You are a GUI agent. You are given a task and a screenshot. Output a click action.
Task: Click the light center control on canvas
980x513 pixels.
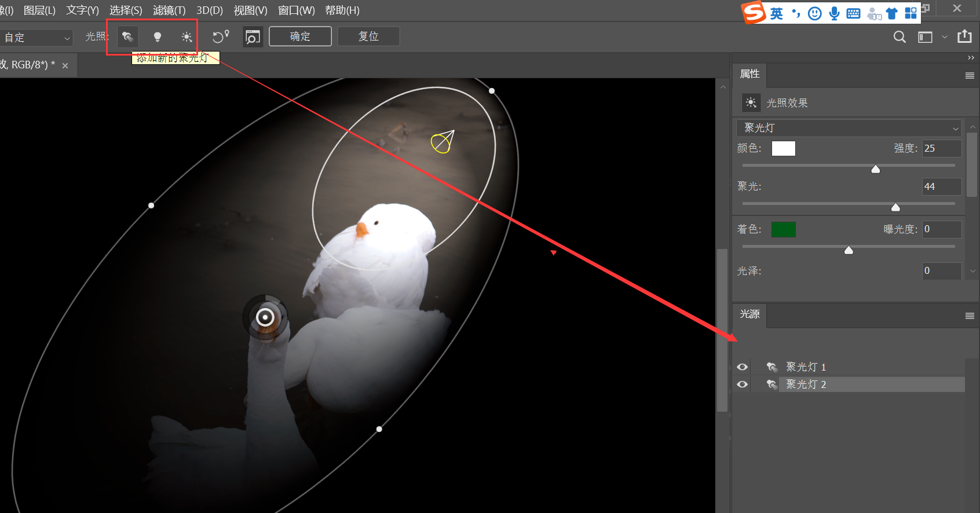click(x=265, y=317)
